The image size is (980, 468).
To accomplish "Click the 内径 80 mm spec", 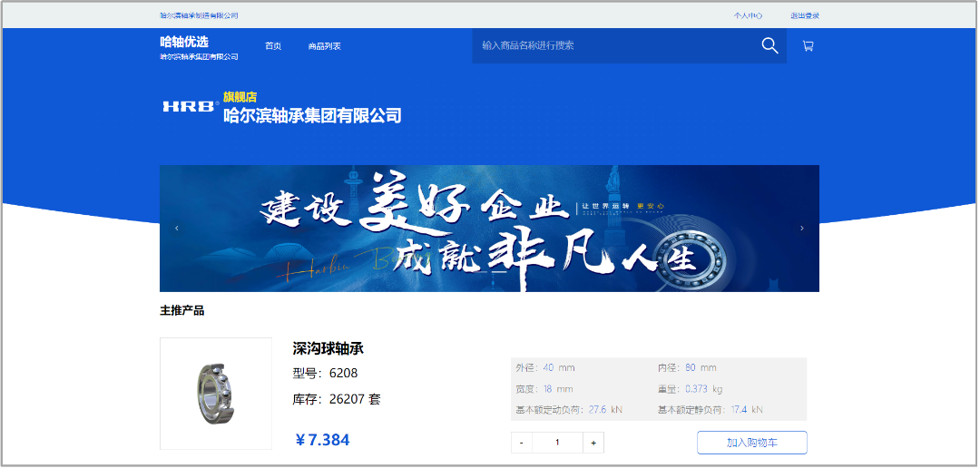I will pos(687,367).
